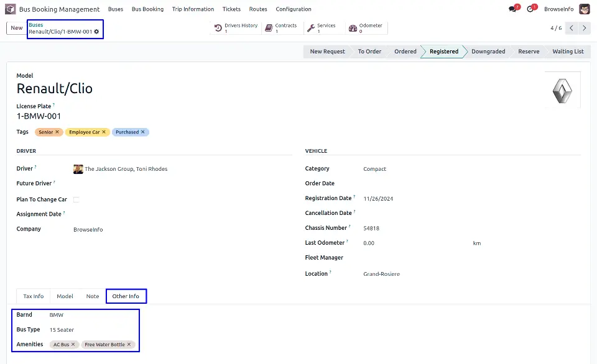
Task: Open Odometer smart button
Action: pyautogui.click(x=366, y=28)
